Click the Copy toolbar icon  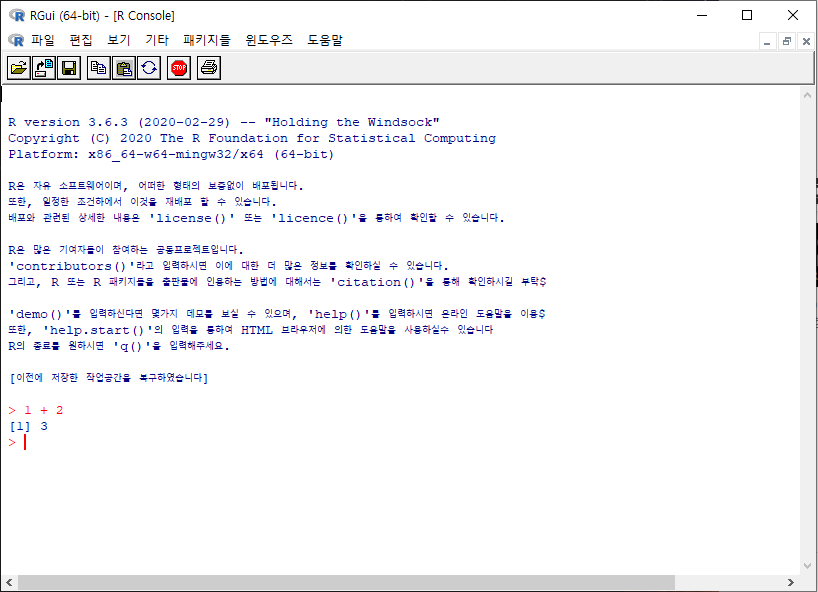coord(99,68)
